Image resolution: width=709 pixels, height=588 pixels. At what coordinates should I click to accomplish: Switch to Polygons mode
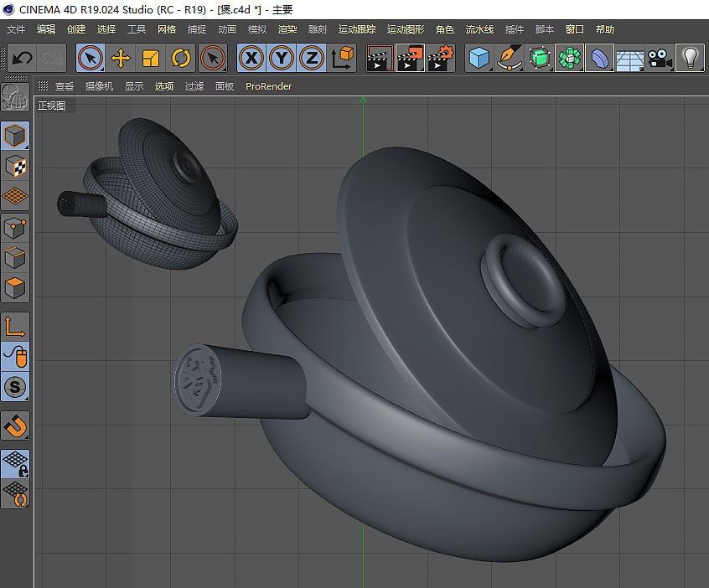(15, 288)
